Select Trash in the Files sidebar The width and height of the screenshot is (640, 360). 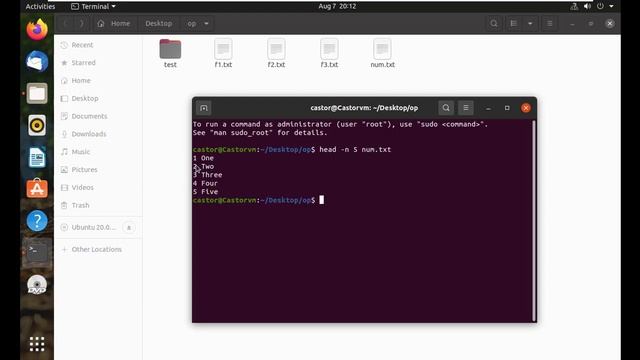click(x=98, y=205)
